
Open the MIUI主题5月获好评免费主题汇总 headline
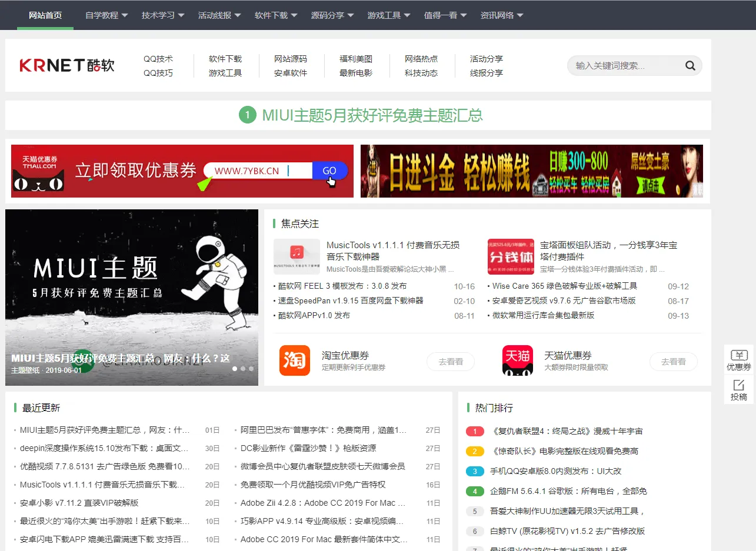(x=372, y=115)
